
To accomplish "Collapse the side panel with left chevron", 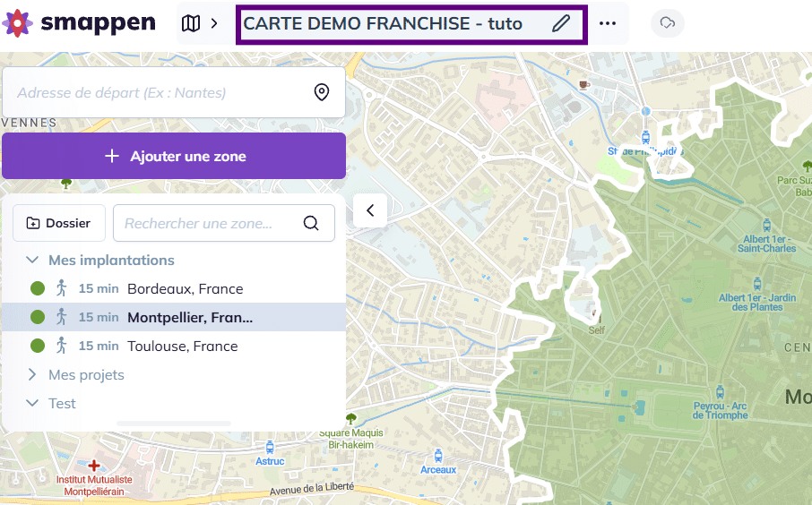I will [x=370, y=211].
